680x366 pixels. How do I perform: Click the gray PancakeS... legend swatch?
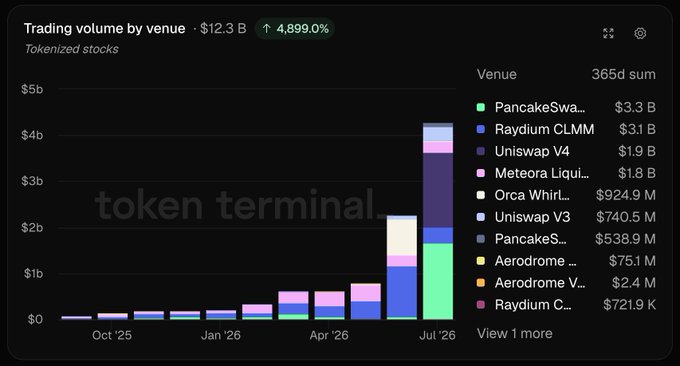coord(481,239)
